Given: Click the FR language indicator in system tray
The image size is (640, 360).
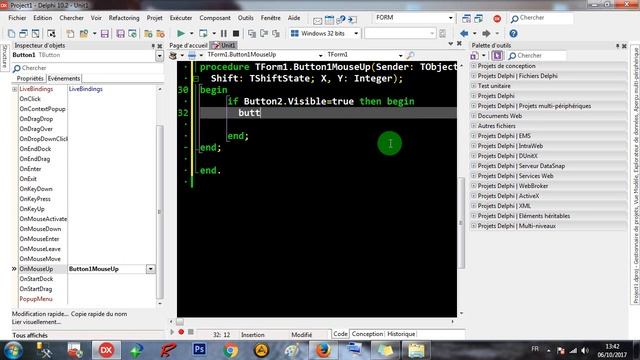Looking at the screenshot, I should point(535,349).
